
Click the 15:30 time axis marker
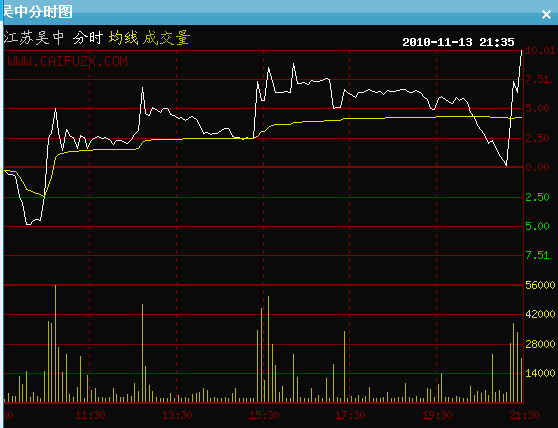[264, 415]
